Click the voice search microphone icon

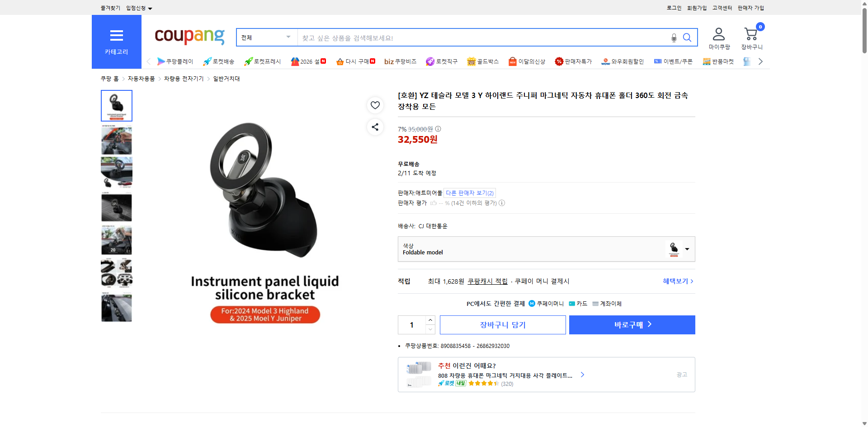tap(674, 38)
